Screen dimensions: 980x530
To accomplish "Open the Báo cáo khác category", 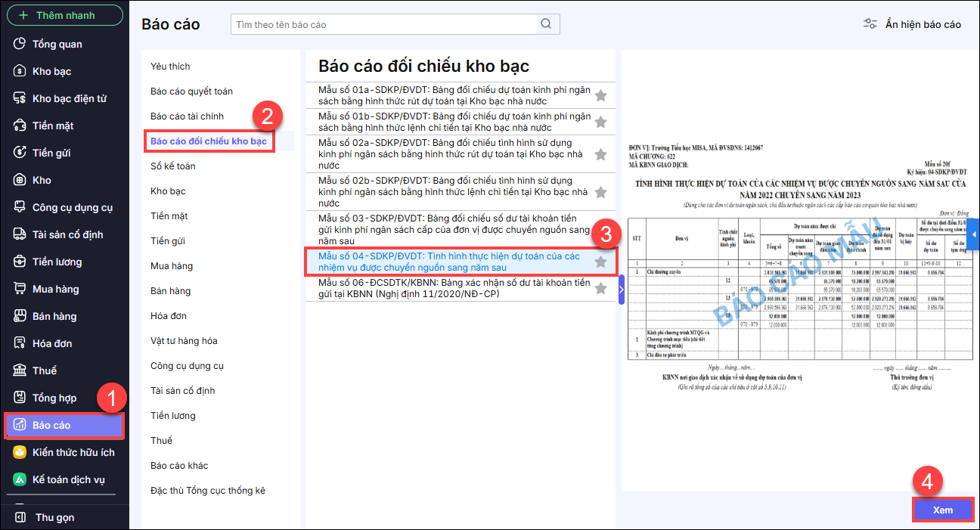I will pyautogui.click(x=179, y=466).
